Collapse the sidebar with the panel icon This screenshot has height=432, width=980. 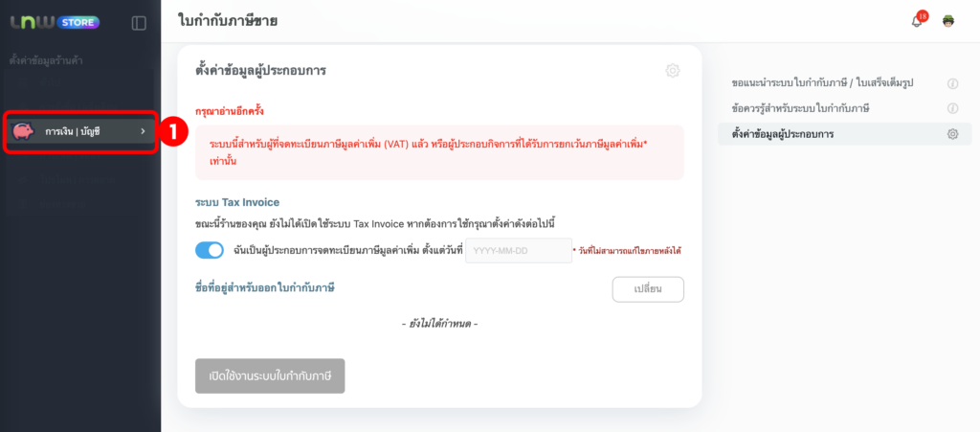click(139, 22)
